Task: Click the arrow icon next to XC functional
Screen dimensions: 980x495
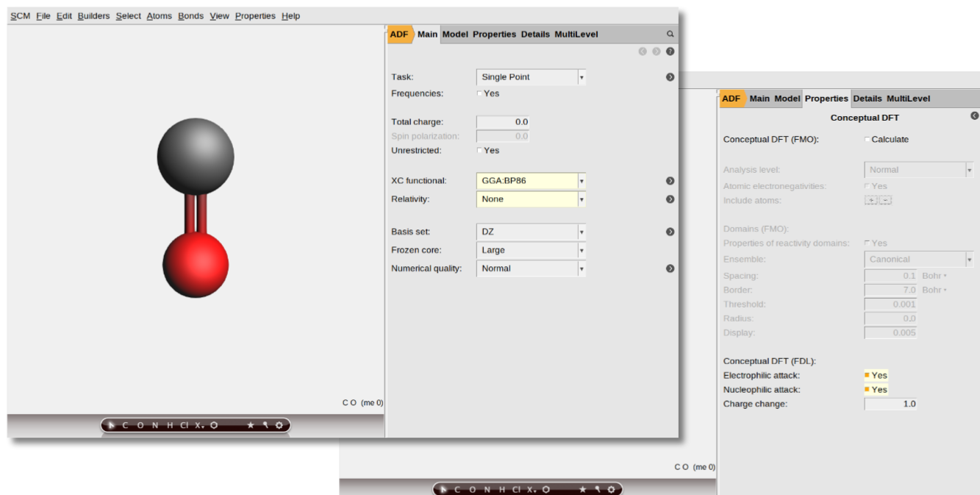Action: click(x=670, y=181)
